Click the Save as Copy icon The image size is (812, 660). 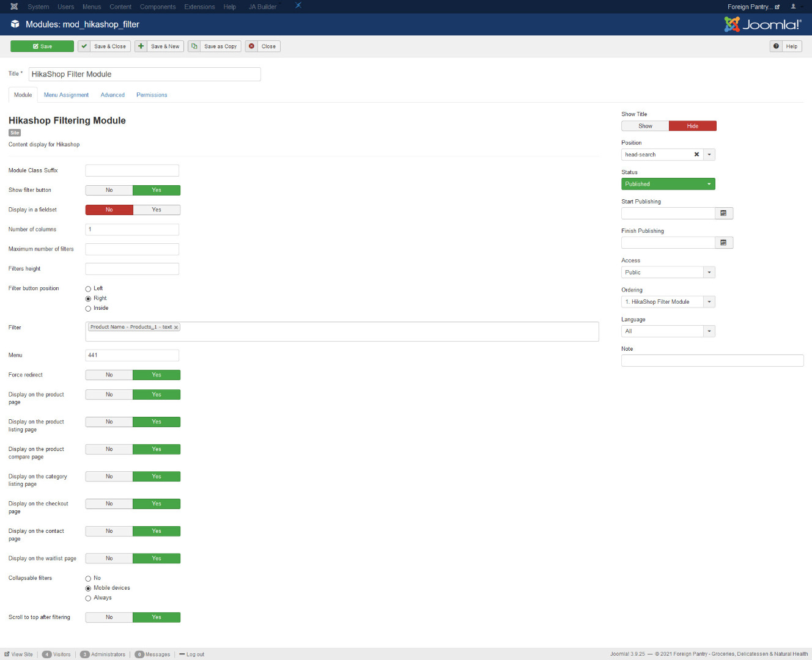(x=194, y=46)
